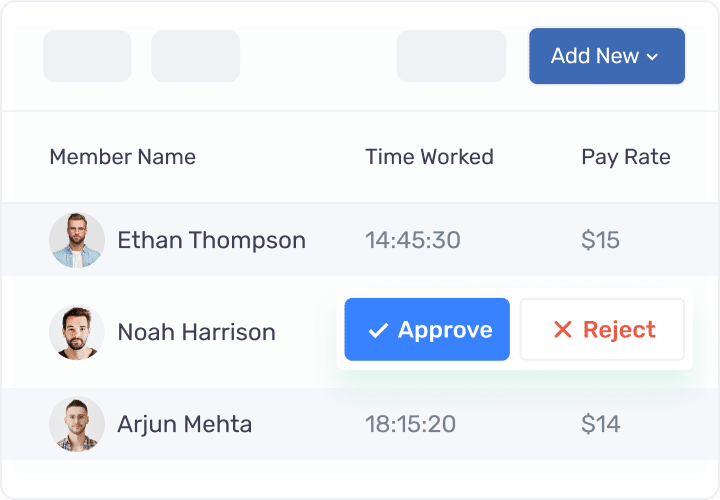Viewport: 720px width, 500px height.
Task: Sort by the Member Name column header
Action: click(123, 157)
